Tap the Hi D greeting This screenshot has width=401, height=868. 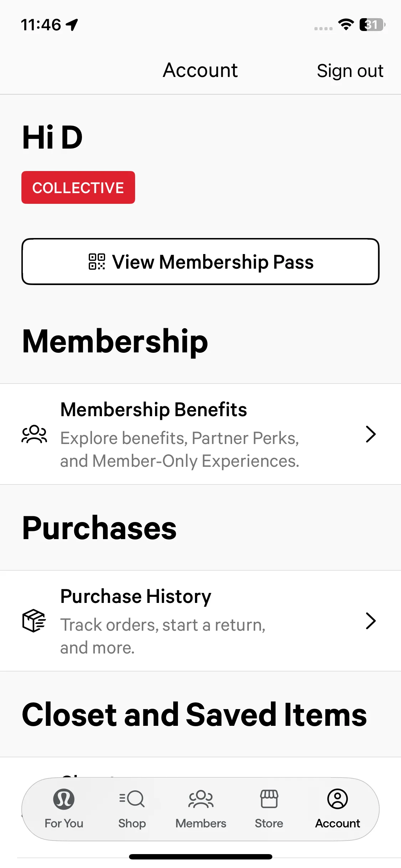tap(52, 138)
